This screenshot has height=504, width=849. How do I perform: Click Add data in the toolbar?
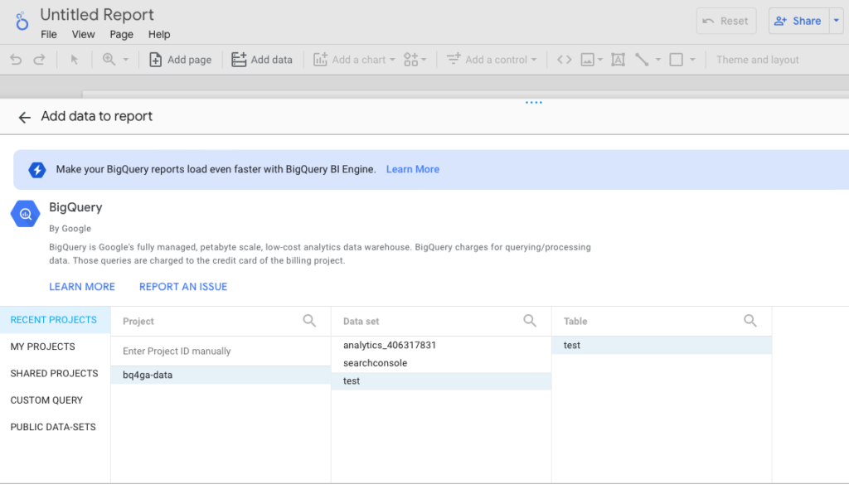262,60
